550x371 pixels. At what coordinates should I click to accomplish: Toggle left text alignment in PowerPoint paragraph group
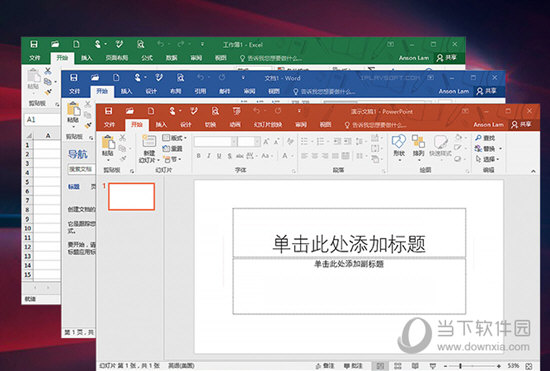(304, 156)
